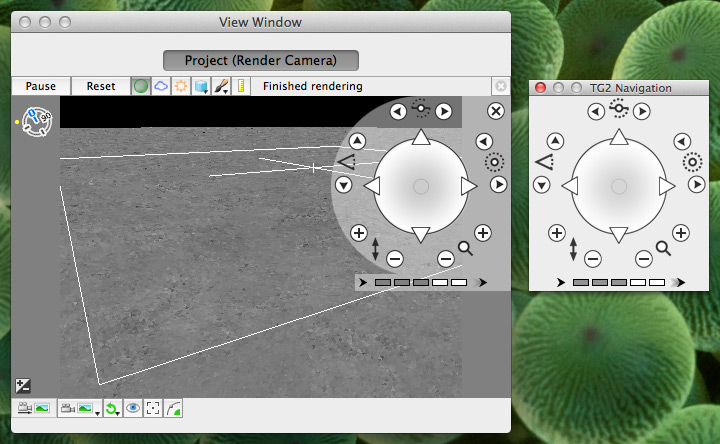Click left arrow beside orbit icon in TG2 Navigation
This screenshot has height=444, width=720.
pos(596,111)
